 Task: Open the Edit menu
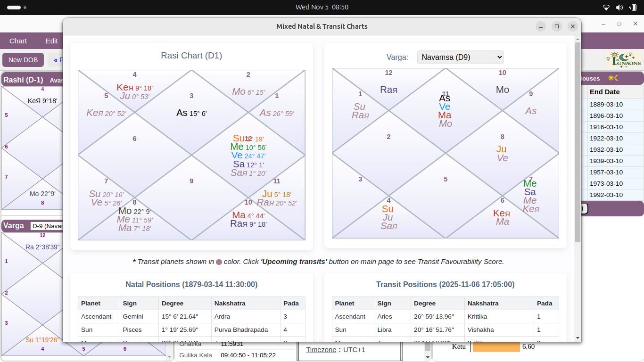click(51, 41)
